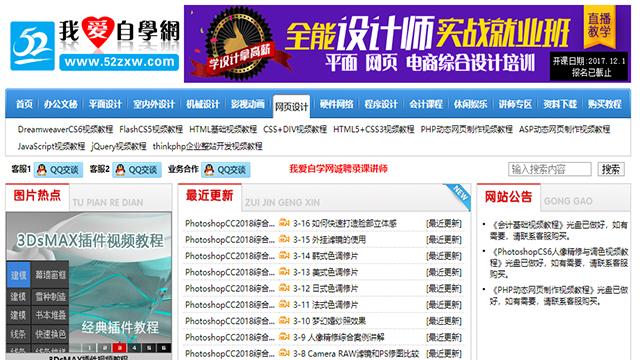Select slideshow page indicator 3
Image resolution: width=640 pixels, height=360 pixels.
pos(119,348)
